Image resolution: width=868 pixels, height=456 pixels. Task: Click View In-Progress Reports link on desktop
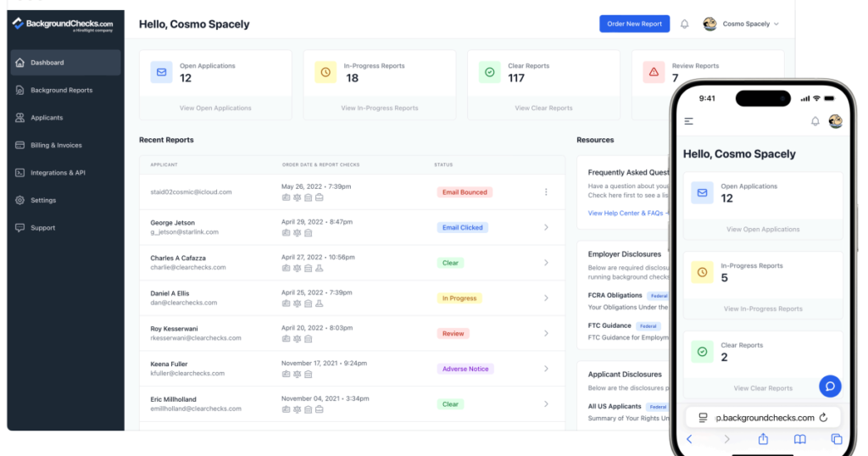(379, 108)
